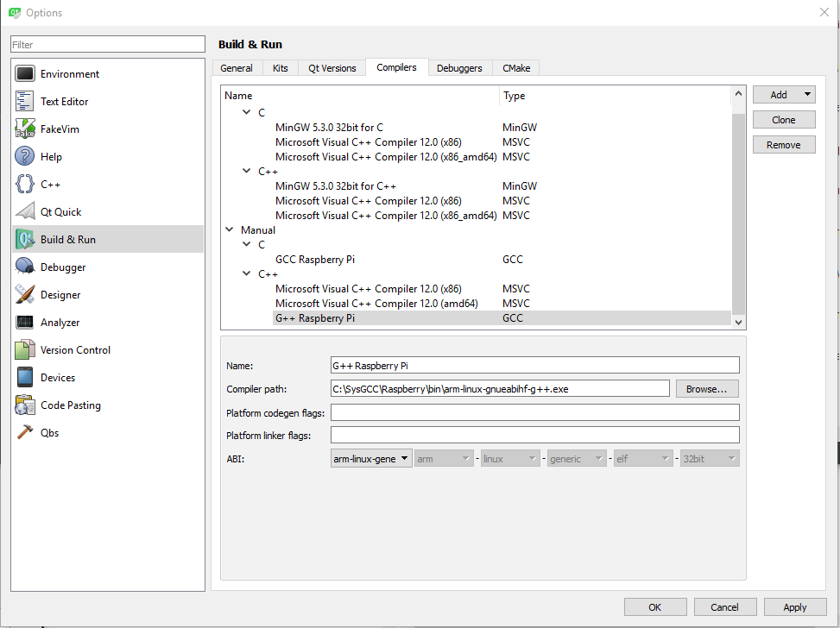
Task: Click the compiler Name input field
Action: tap(535, 366)
